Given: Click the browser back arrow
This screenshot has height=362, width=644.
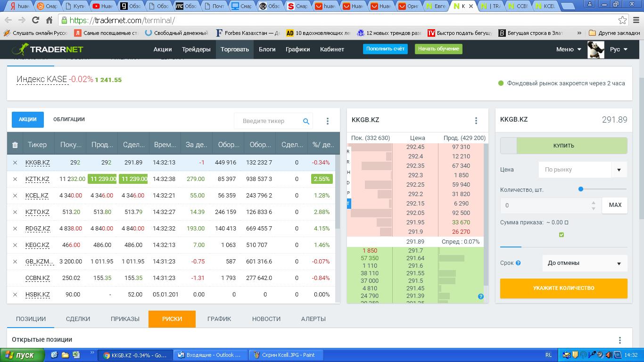Looking at the screenshot, I should click(x=8, y=20).
